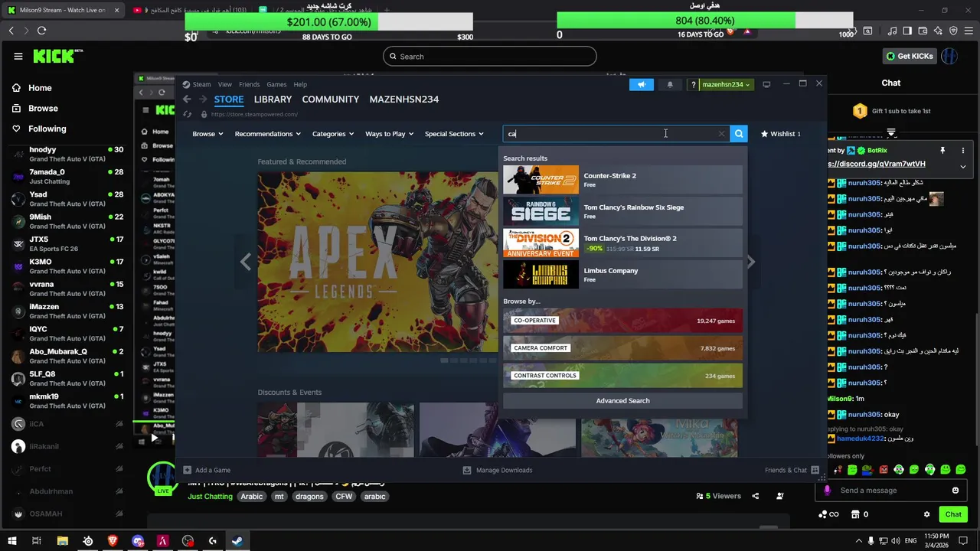Open Kick Home in sidebar
The width and height of the screenshot is (980, 551).
click(32, 88)
